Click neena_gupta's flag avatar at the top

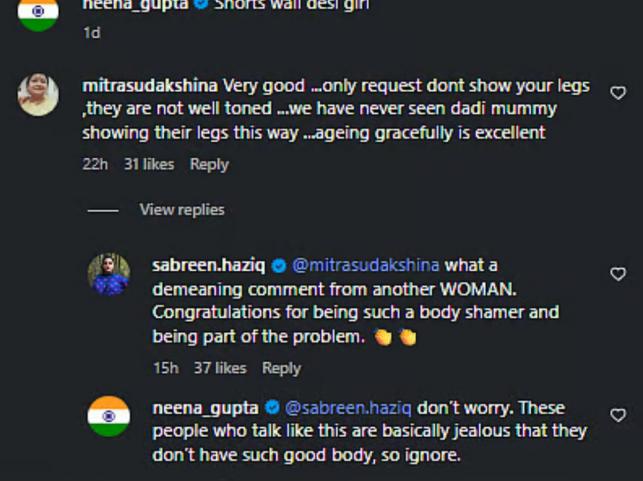pyautogui.click(x=39, y=12)
